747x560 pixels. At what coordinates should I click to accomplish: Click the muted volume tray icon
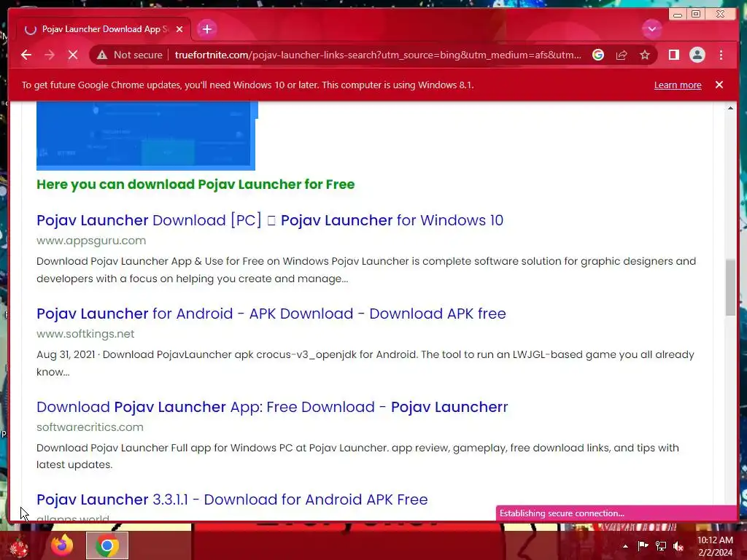(678, 545)
